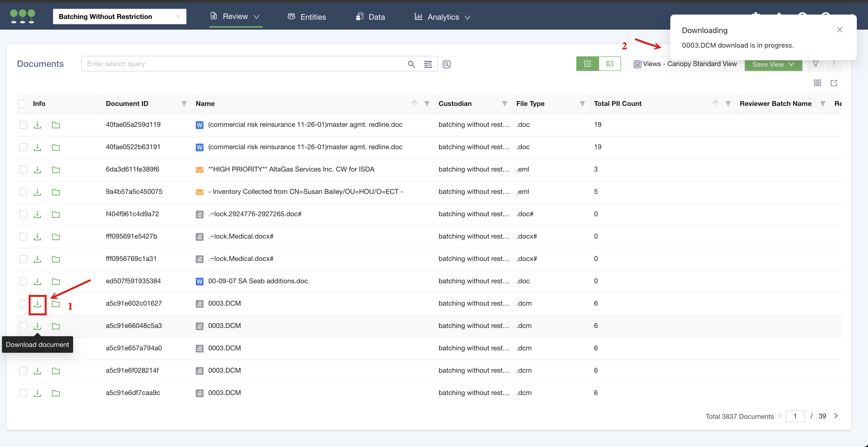Open folder icon for 00-09-07 SA Seab additions.doc
Viewport: 868px width, 447px height.
coord(56,282)
